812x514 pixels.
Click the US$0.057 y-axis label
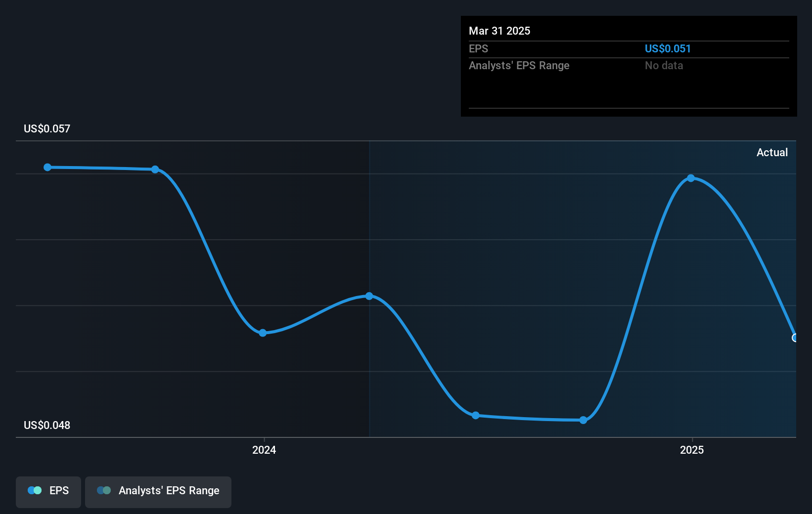click(47, 129)
